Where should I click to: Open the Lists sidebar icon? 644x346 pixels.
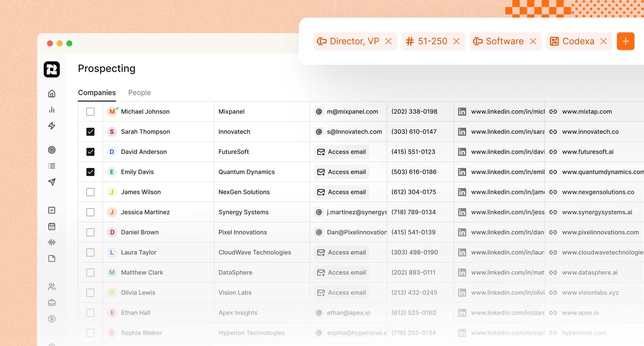click(x=51, y=166)
